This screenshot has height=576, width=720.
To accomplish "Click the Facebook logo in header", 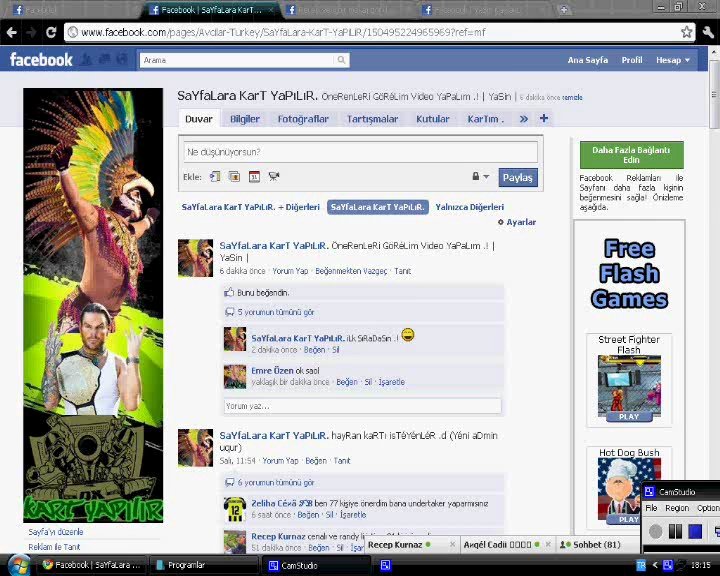I will [x=41, y=60].
